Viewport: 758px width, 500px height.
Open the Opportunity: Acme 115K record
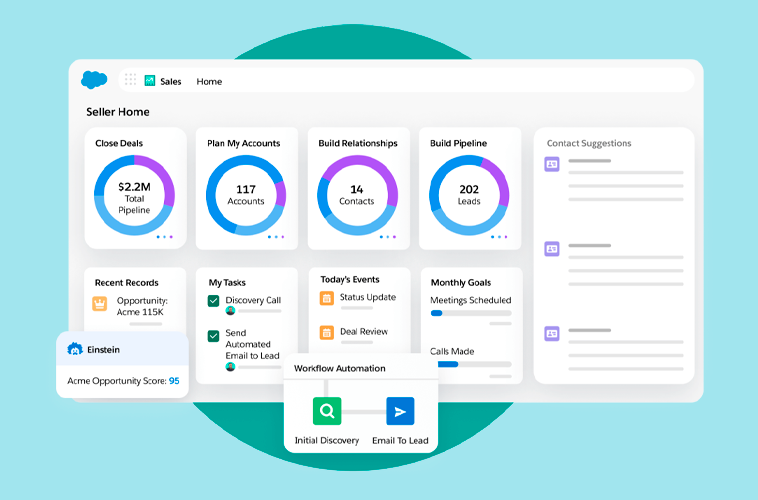click(x=142, y=306)
